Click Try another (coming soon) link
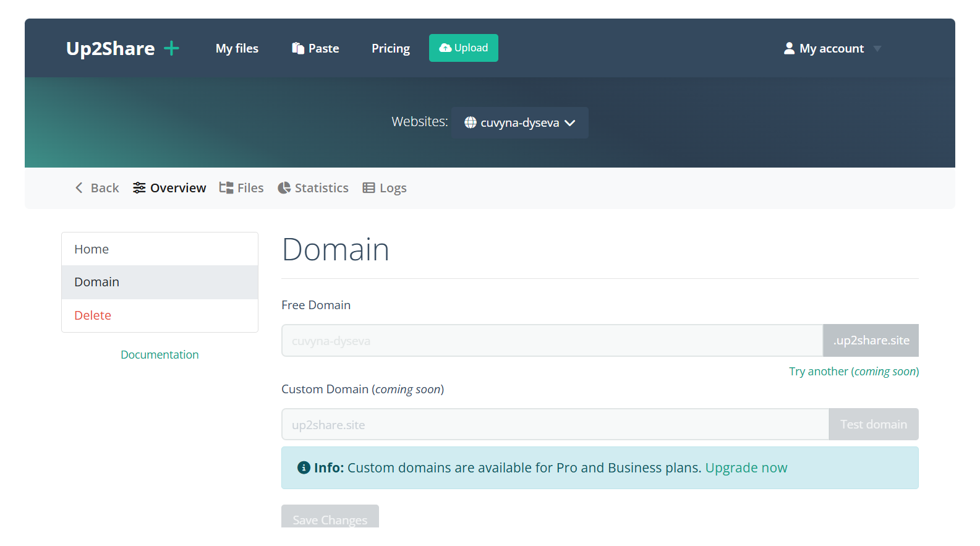Image resolution: width=980 pixels, height=546 pixels. coord(854,372)
